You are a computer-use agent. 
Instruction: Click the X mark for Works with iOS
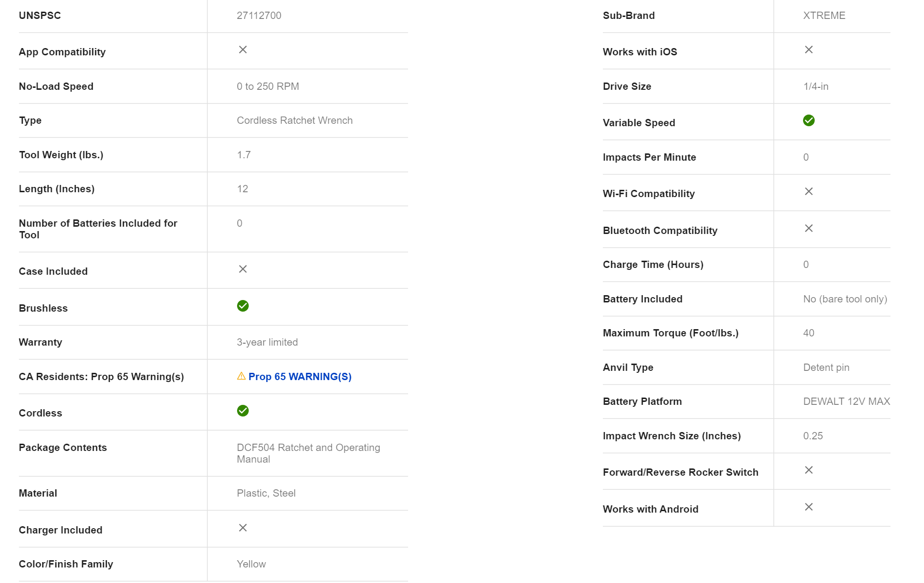pyautogui.click(x=808, y=50)
